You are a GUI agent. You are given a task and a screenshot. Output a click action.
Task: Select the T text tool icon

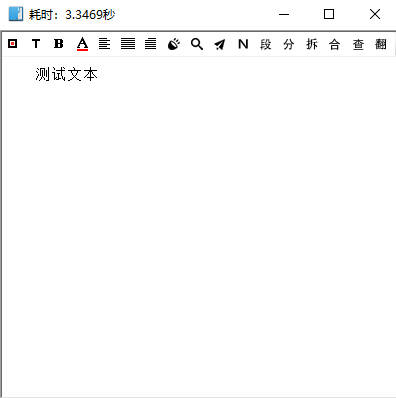(x=36, y=44)
